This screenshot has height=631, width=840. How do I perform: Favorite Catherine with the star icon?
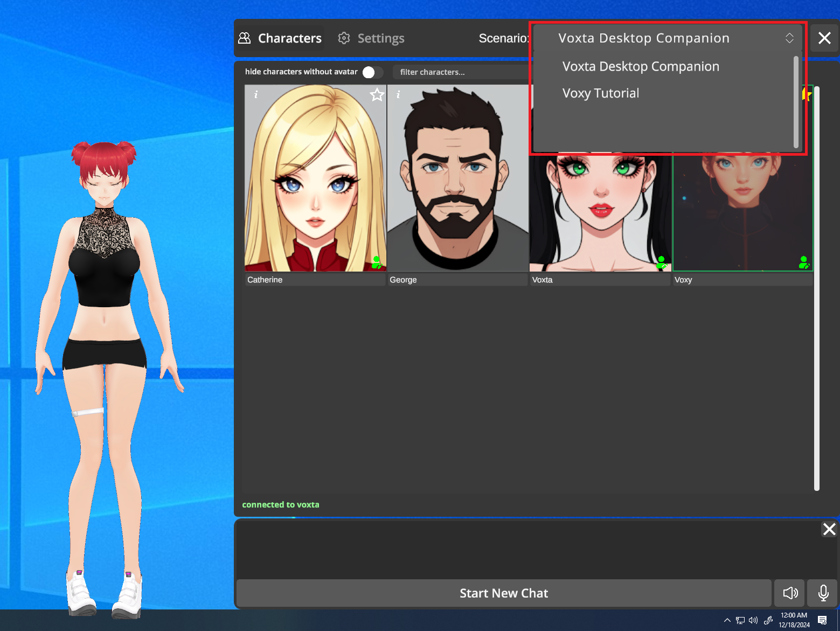click(377, 95)
